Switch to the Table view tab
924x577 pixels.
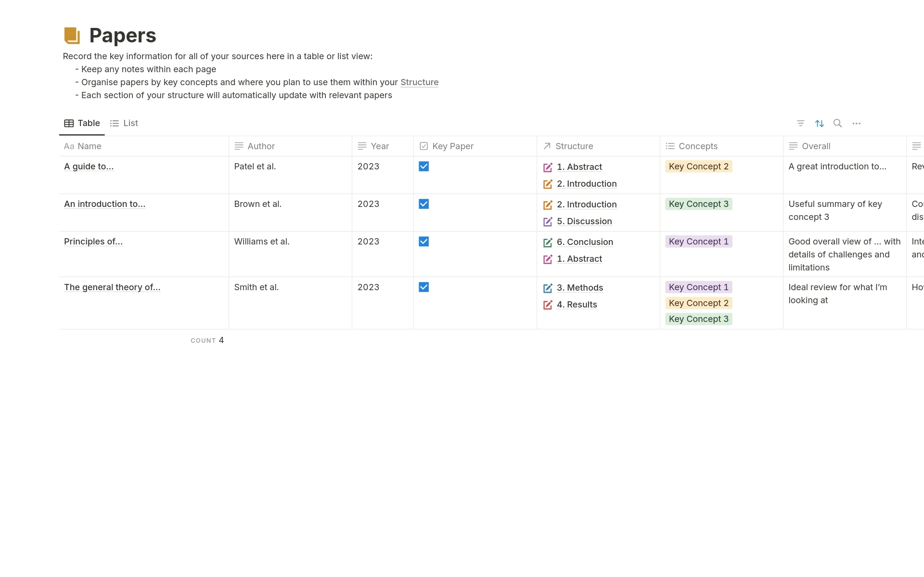pos(82,123)
